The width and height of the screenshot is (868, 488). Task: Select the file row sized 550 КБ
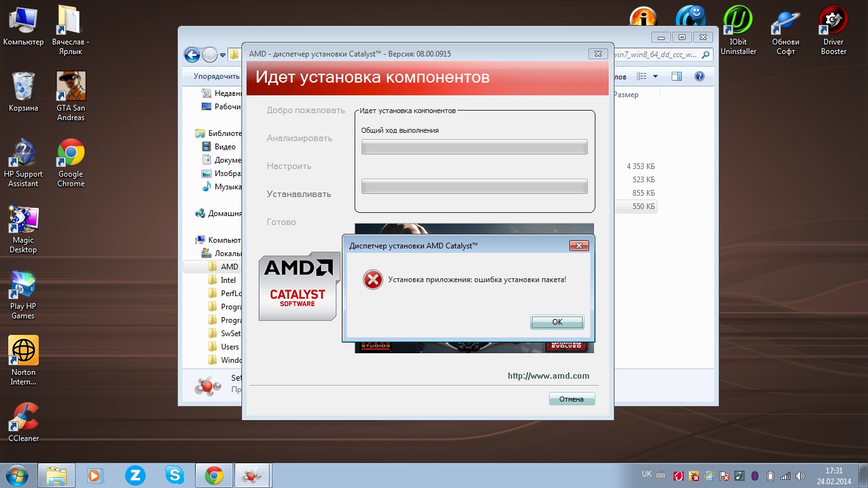click(x=635, y=207)
